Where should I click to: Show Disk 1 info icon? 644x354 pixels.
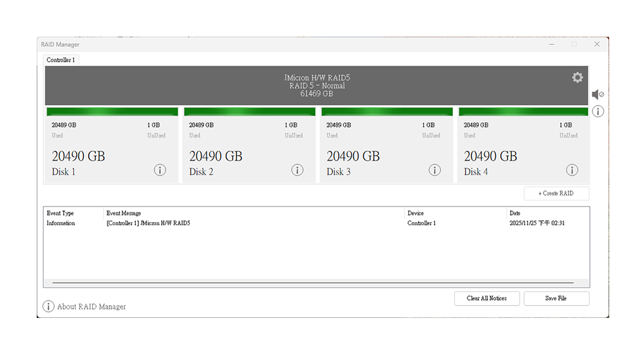(160, 170)
